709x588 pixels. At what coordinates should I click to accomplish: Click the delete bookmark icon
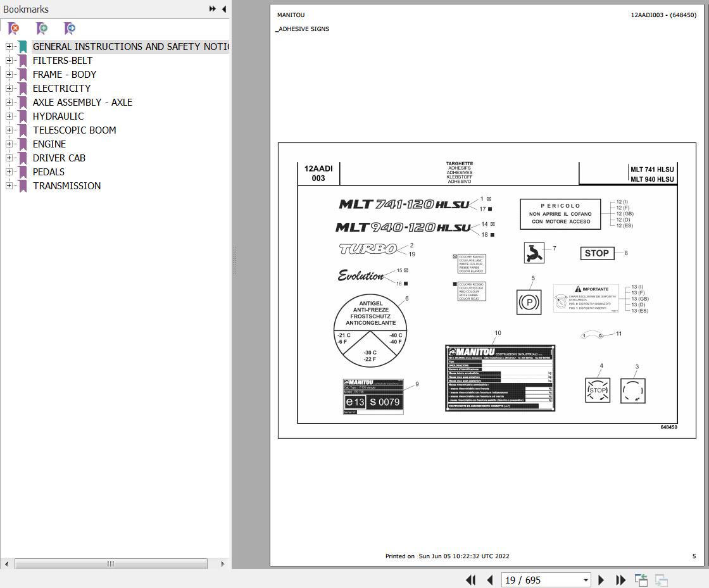[x=13, y=28]
